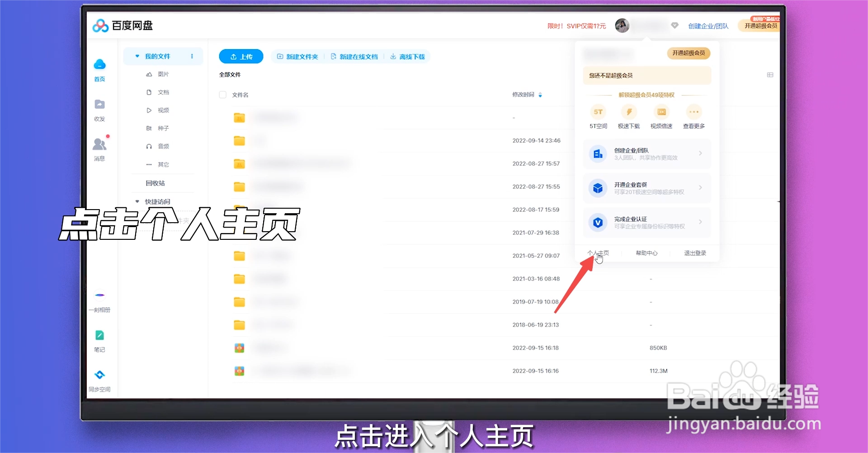The image size is (868, 453).
Task: Click the 百度网盘 logo
Action: 123,26
